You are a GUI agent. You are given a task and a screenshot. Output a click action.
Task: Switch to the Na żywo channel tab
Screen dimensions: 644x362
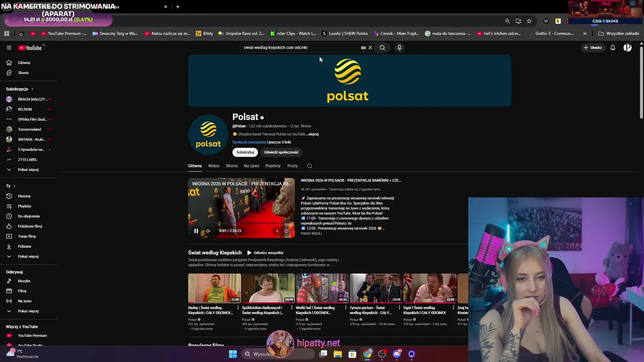[252, 166]
